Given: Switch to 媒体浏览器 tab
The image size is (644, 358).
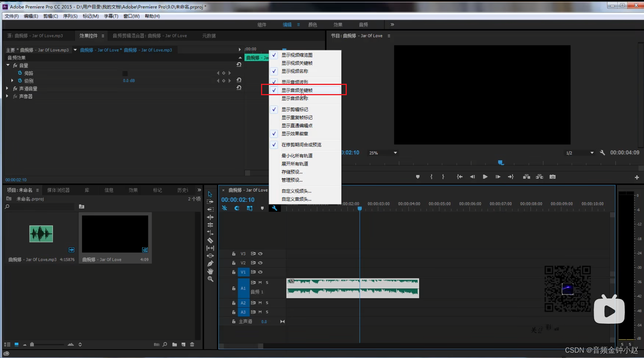Looking at the screenshot, I should 58,190.
